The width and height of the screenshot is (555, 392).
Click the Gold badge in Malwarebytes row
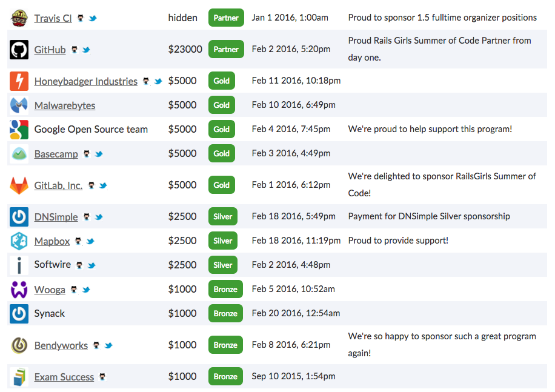tap(222, 105)
